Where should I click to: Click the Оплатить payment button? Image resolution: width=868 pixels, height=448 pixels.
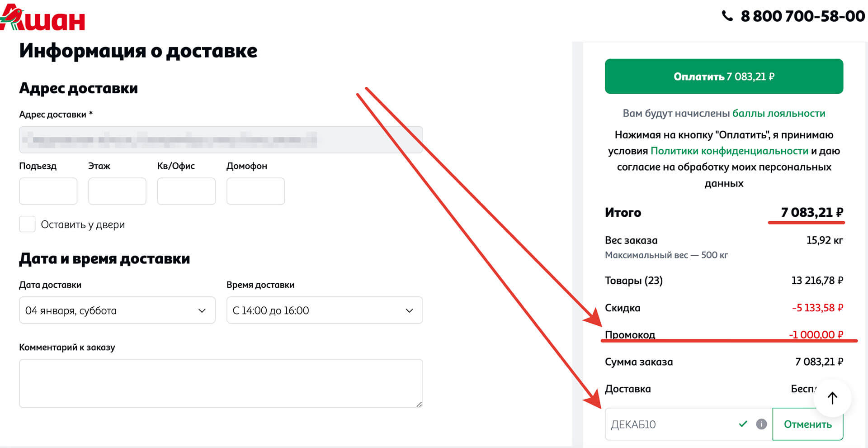(723, 76)
